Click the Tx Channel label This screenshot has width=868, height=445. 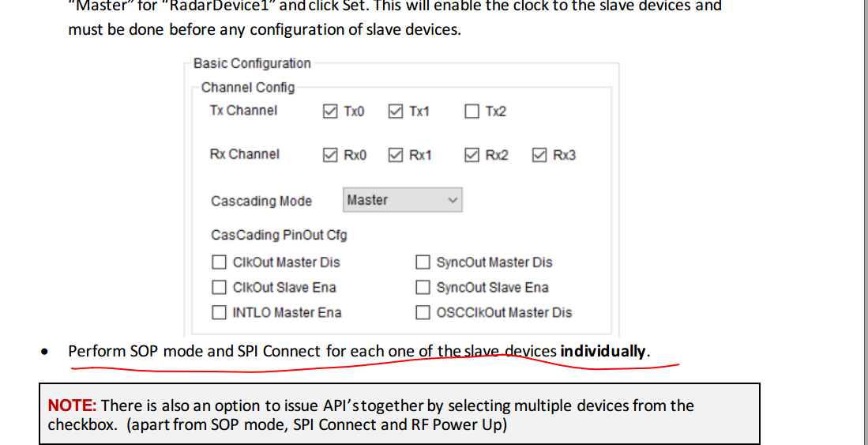(243, 111)
